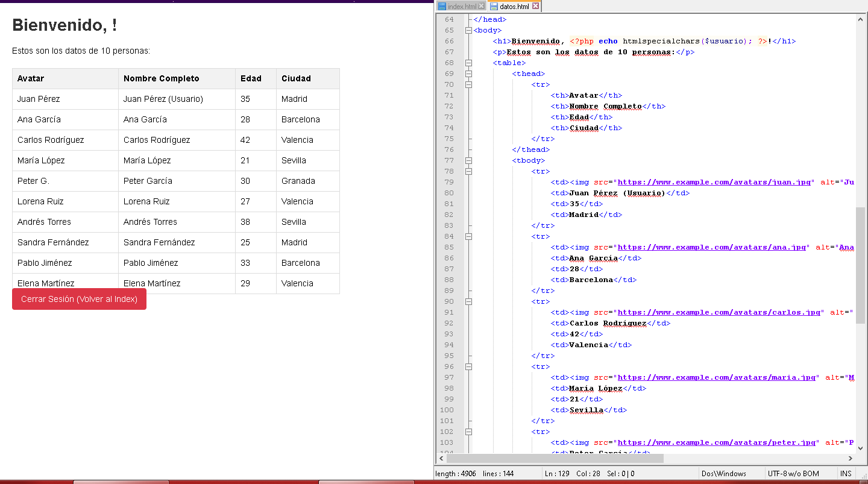868x484 pixels.
Task: Click the UTF-8 w/o BOM encoding field
Action: click(x=793, y=474)
